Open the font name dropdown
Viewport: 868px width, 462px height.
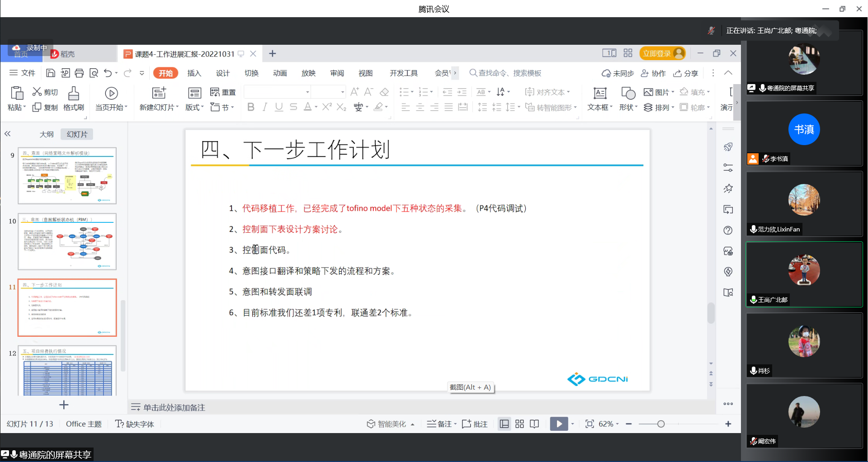[307, 92]
